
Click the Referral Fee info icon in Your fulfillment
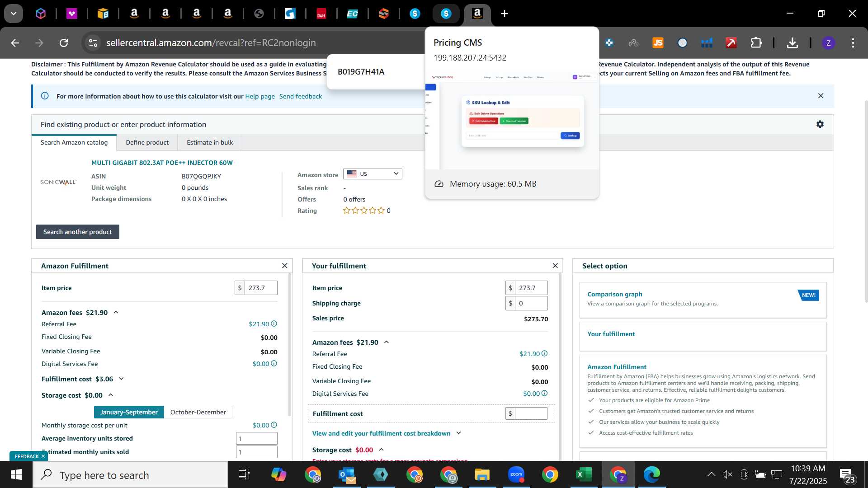(544, 354)
